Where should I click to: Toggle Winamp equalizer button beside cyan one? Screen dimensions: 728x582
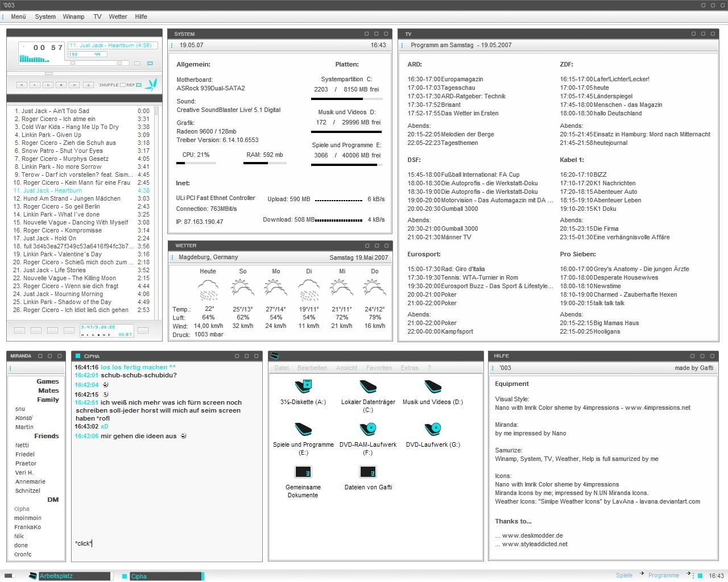pyautogui.click(x=137, y=63)
